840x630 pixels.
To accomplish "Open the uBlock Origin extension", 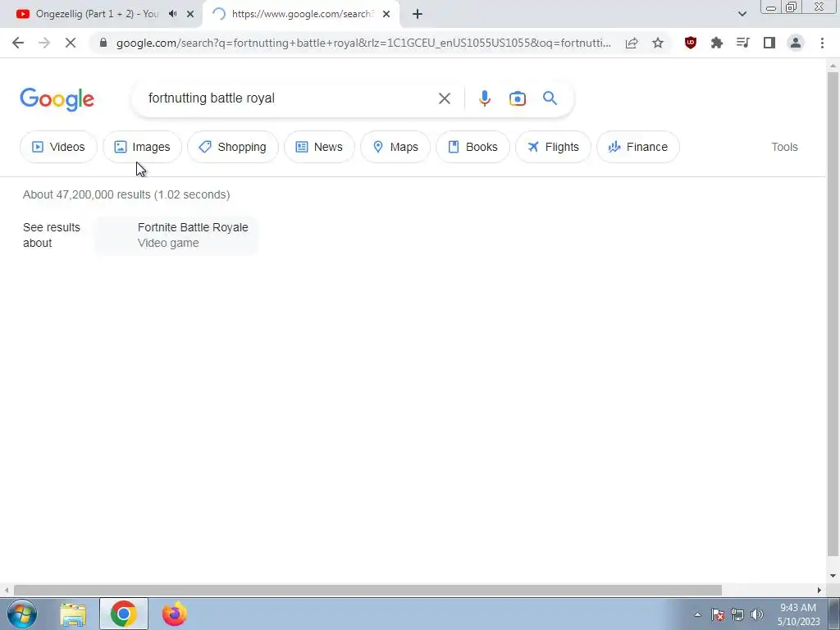I will 691,43.
